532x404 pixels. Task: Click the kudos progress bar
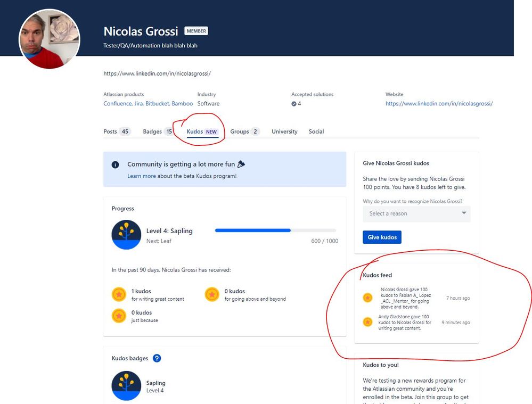pos(275,230)
